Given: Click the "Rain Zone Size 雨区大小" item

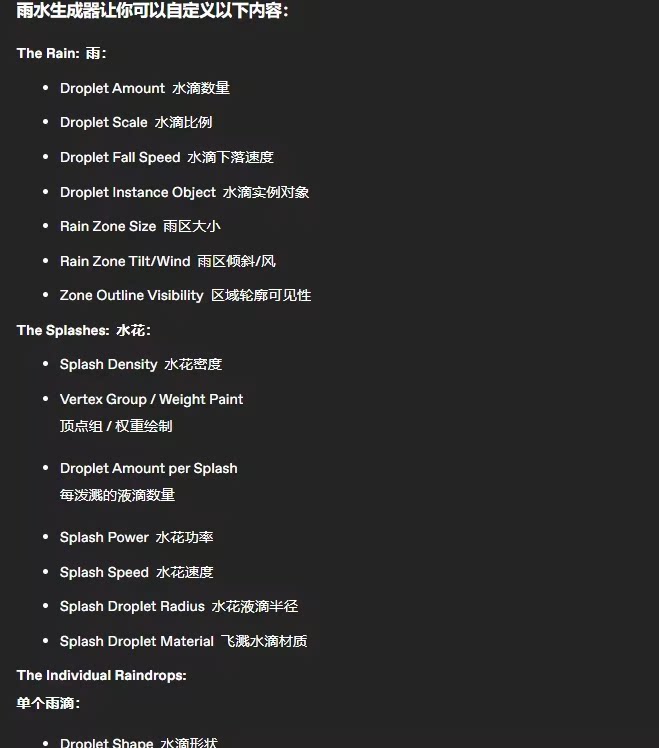Looking at the screenshot, I should click(139, 226).
